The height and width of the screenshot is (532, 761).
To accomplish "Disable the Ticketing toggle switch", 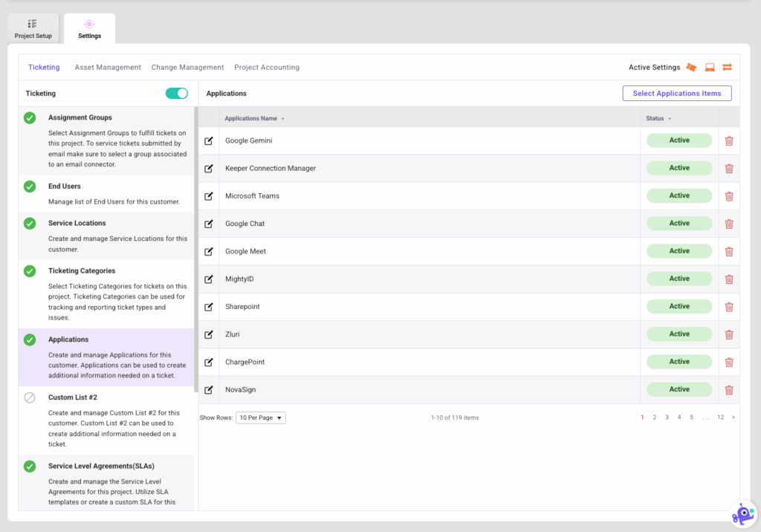I will point(176,93).
